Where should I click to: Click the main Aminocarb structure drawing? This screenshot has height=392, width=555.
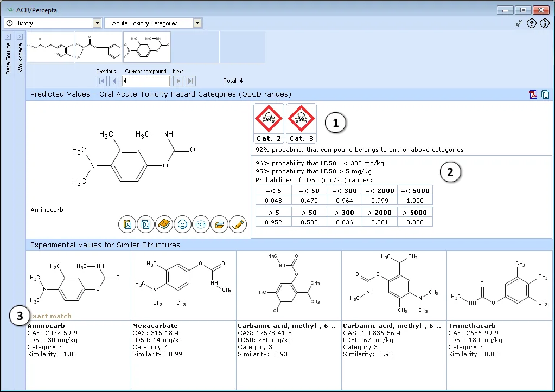click(133, 157)
